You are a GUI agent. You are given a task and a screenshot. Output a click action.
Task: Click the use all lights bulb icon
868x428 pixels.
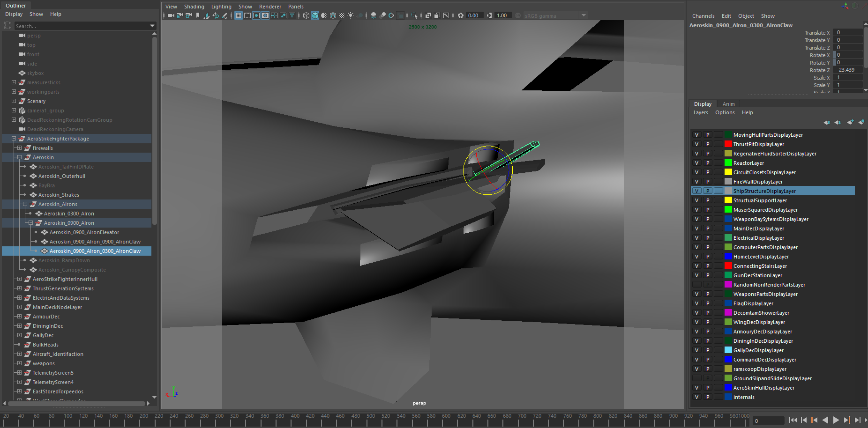point(351,15)
